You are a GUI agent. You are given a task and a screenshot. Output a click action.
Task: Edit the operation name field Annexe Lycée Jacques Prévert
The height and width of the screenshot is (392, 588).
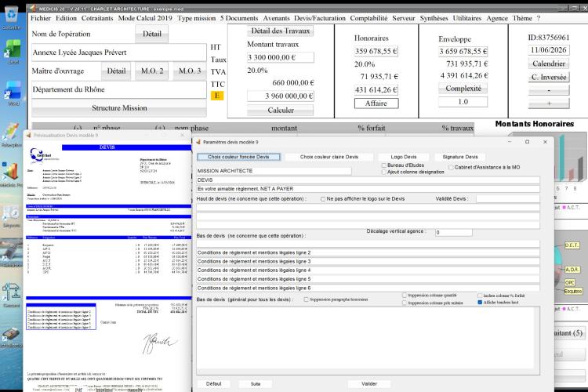(x=119, y=53)
